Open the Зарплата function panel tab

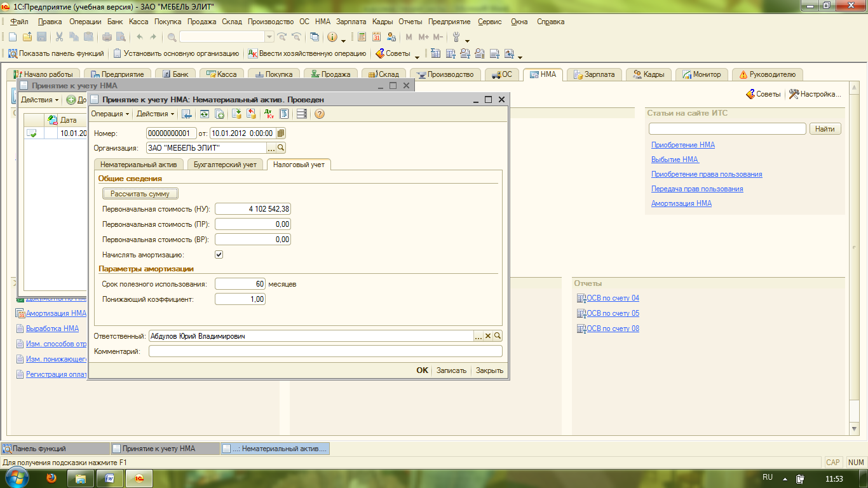(x=595, y=74)
